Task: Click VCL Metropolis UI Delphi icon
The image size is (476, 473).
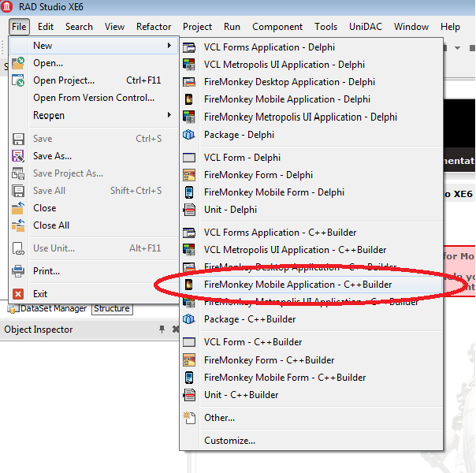Action: point(189,65)
